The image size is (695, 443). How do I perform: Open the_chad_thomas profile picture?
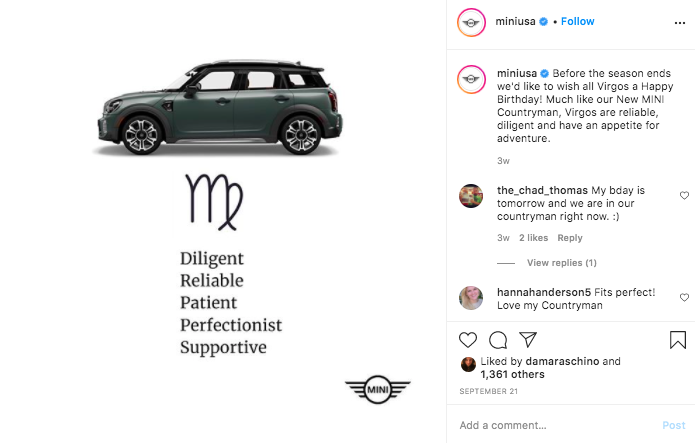(471, 196)
